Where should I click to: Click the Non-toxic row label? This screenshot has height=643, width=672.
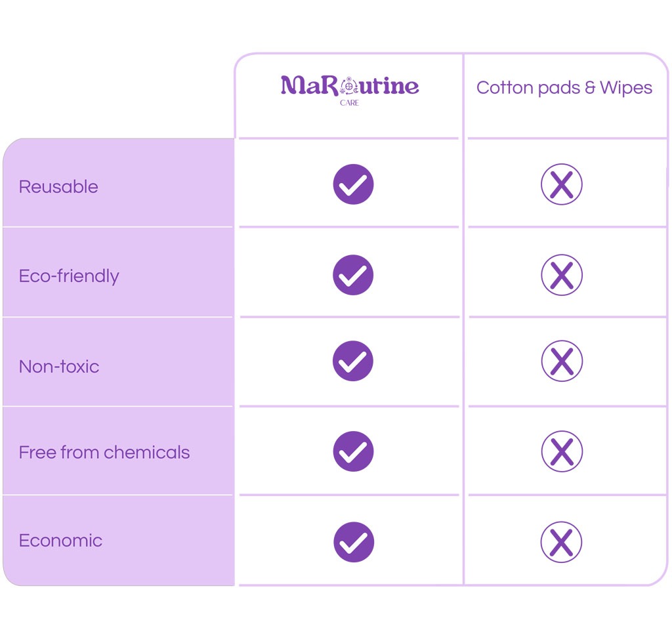pos(59,366)
